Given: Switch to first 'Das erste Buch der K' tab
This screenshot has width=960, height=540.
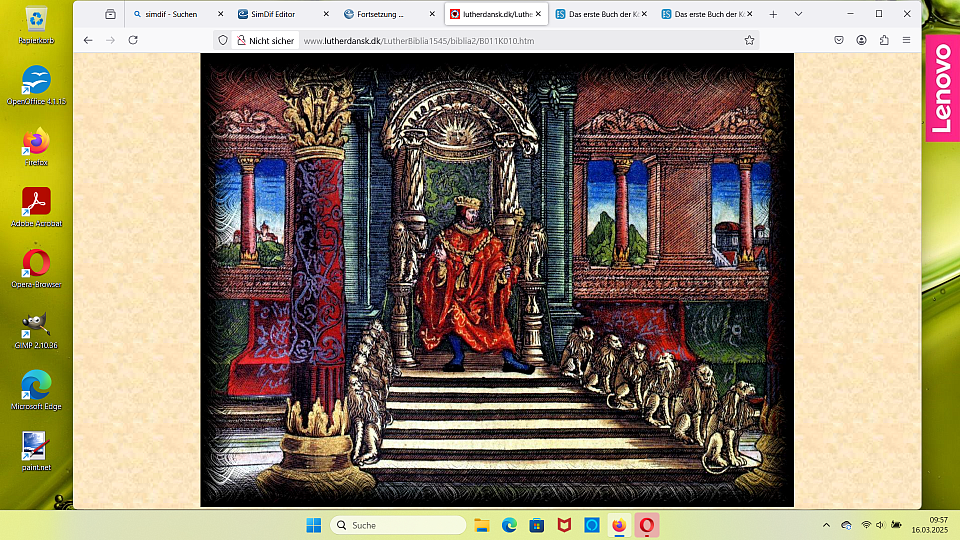Looking at the screenshot, I should click(597, 14).
